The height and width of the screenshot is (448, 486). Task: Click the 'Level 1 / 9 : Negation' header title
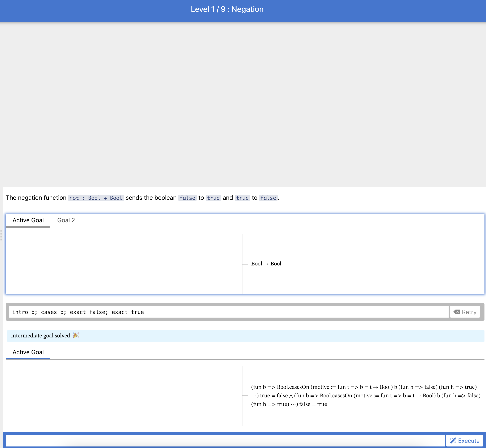click(x=227, y=9)
